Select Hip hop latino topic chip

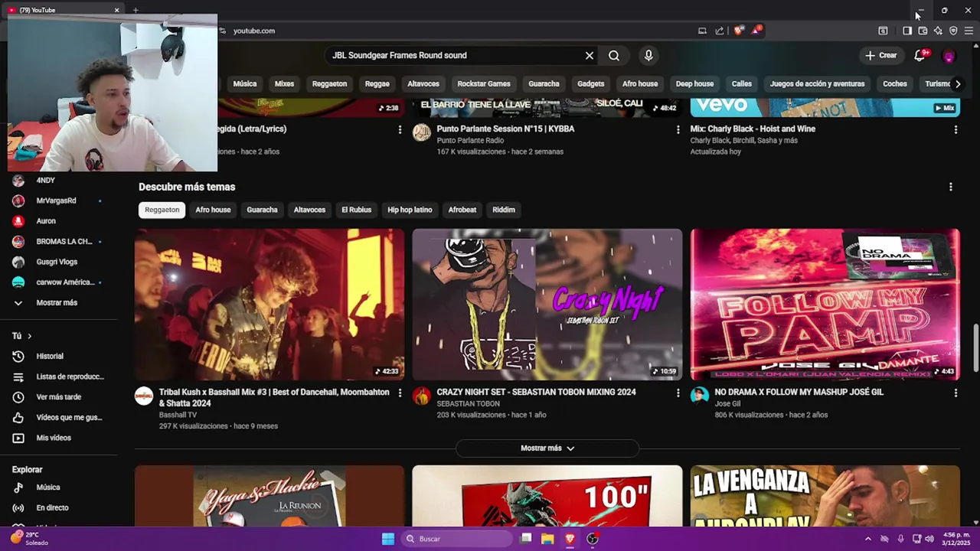pyautogui.click(x=410, y=210)
